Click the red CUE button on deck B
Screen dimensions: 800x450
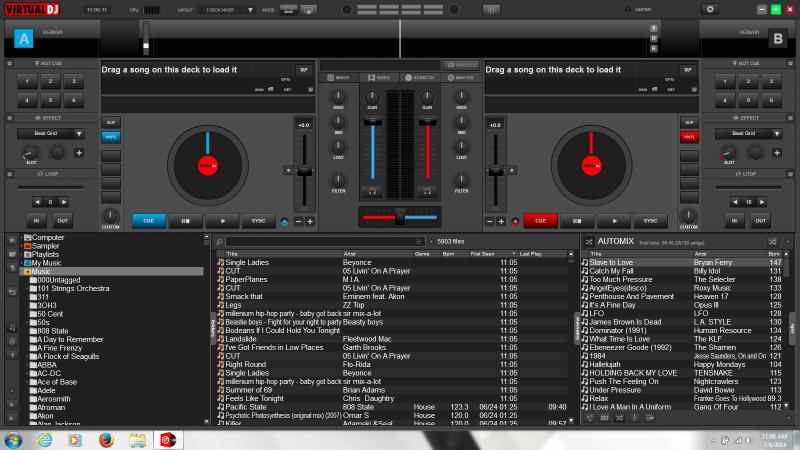[x=540, y=221]
